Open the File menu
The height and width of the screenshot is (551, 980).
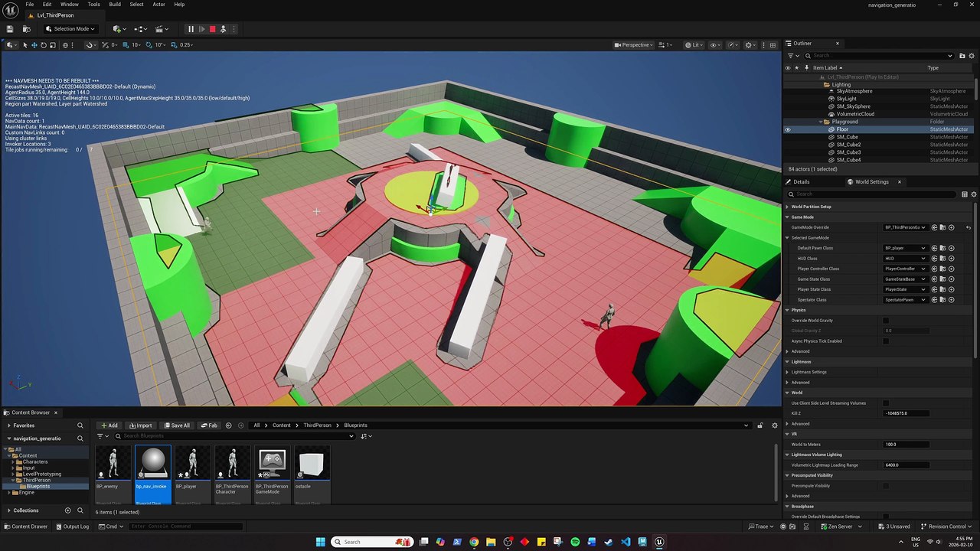pyautogui.click(x=30, y=5)
